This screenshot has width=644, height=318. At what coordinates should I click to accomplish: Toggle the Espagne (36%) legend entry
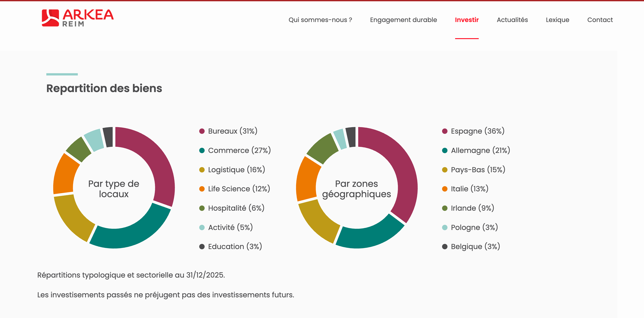[x=477, y=131]
